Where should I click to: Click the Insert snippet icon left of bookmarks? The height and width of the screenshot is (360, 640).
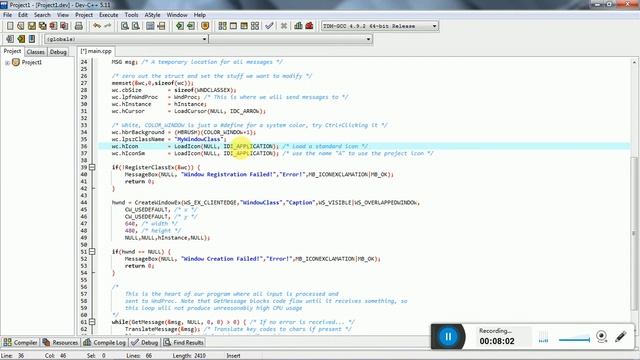[x=10, y=39]
